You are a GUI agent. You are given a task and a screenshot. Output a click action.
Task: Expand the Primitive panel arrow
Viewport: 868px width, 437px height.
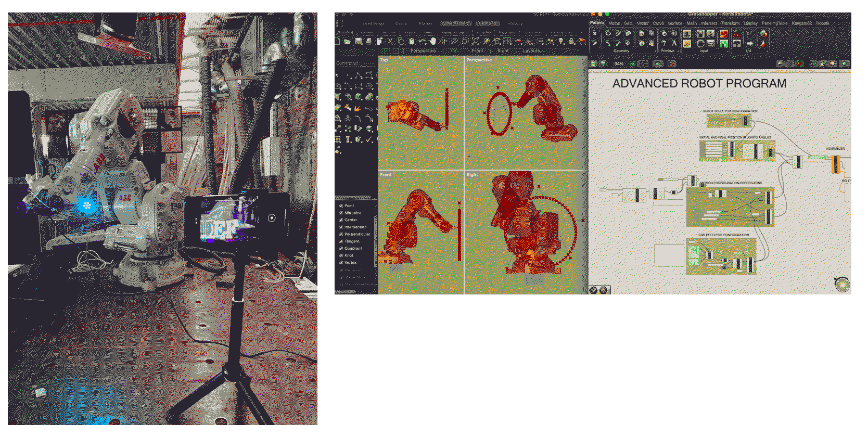tap(678, 52)
